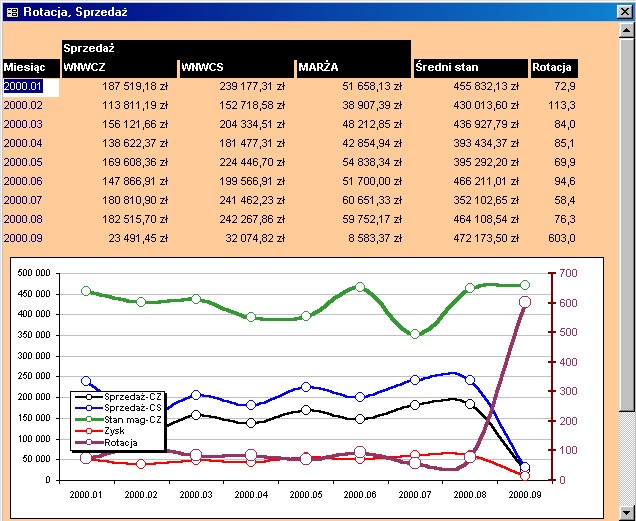This screenshot has width=636, height=521.
Task: Click the green Stan mag data point at 2000.07
Action: click(415, 334)
